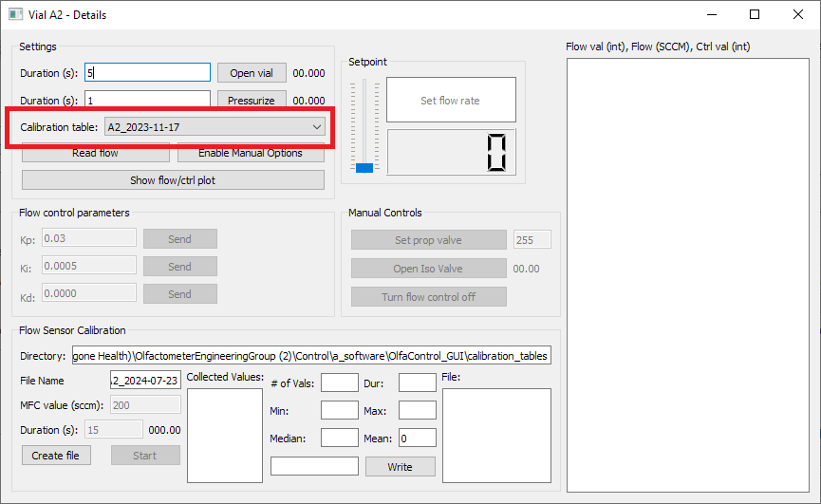Maximize the Vial A2 Details window
Image resolution: width=821 pixels, height=504 pixels.
click(755, 14)
